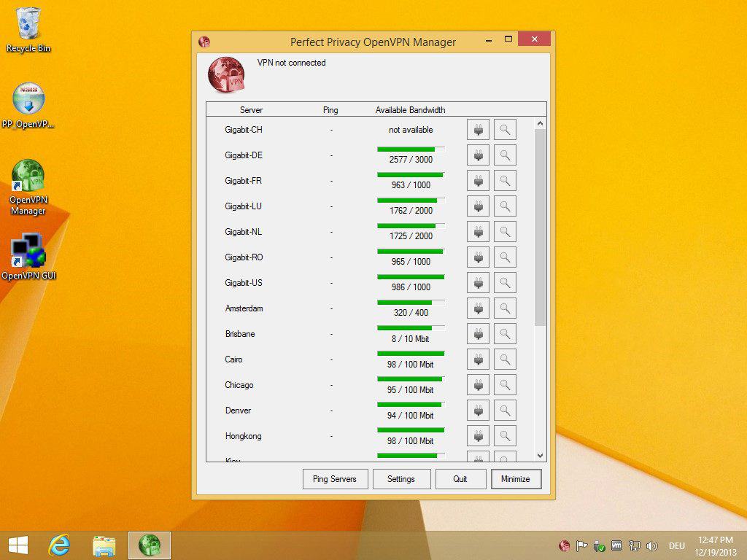
Task: Open the Settings dialog
Action: pos(401,479)
